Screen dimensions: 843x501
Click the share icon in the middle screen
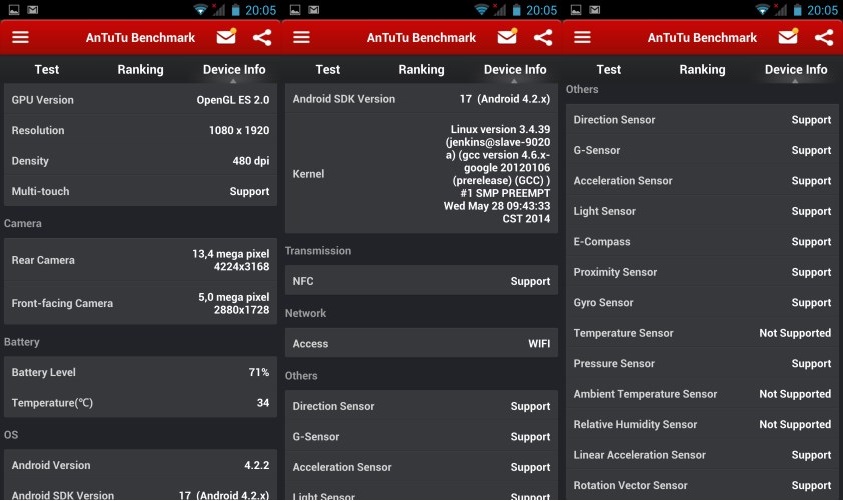[x=543, y=38]
